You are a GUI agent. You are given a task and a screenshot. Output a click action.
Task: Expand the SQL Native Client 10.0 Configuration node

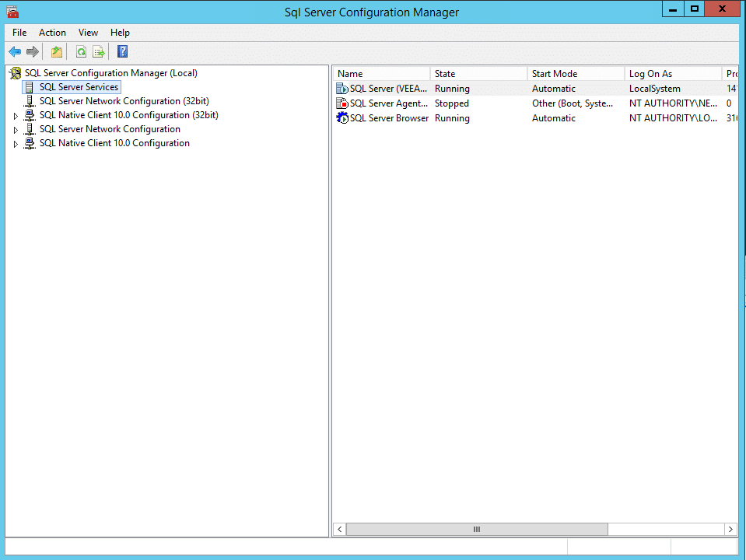pos(16,144)
